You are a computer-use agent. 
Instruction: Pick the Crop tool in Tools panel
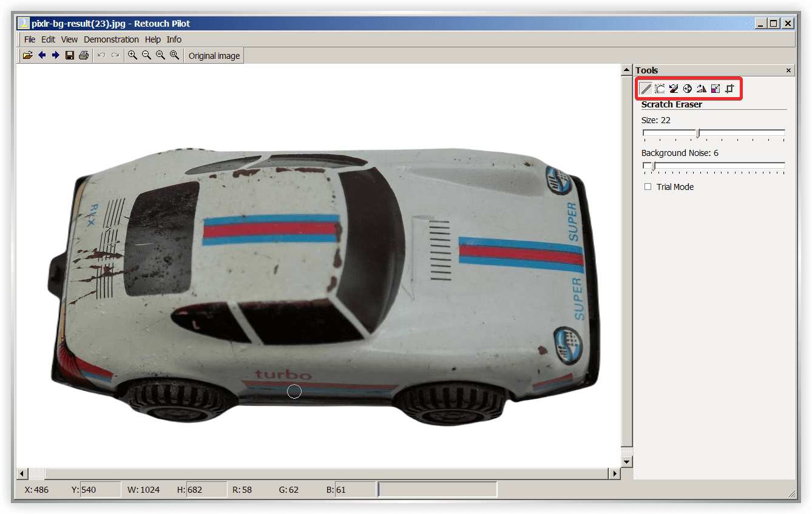[x=729, y=89]
